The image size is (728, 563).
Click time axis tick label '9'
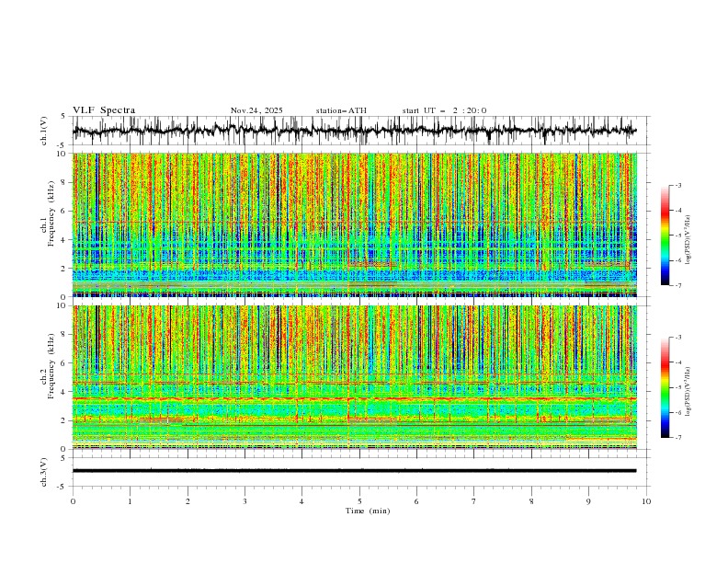(x=588, y=501)
